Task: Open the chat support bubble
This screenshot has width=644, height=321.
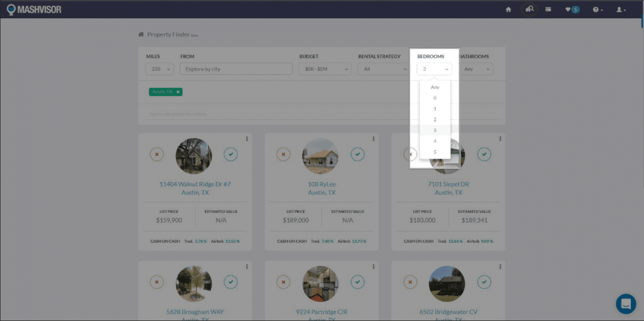Action: tap(626, 303)
